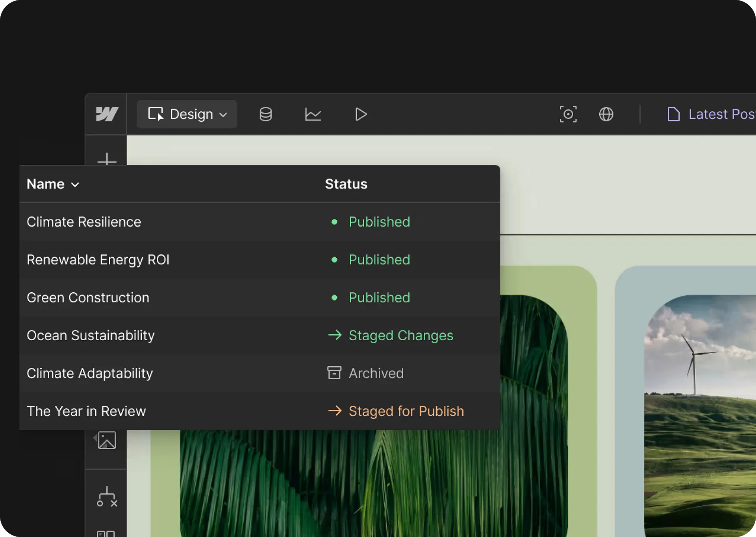Click the Archived status label
This screenshot has width=756, height=537.
pyautogui.click(x=376, y=373)
